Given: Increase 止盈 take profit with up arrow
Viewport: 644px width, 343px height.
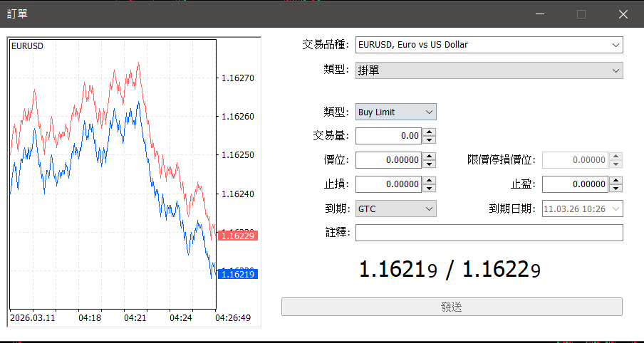Looking at the screenshot, I should [616, 180].
